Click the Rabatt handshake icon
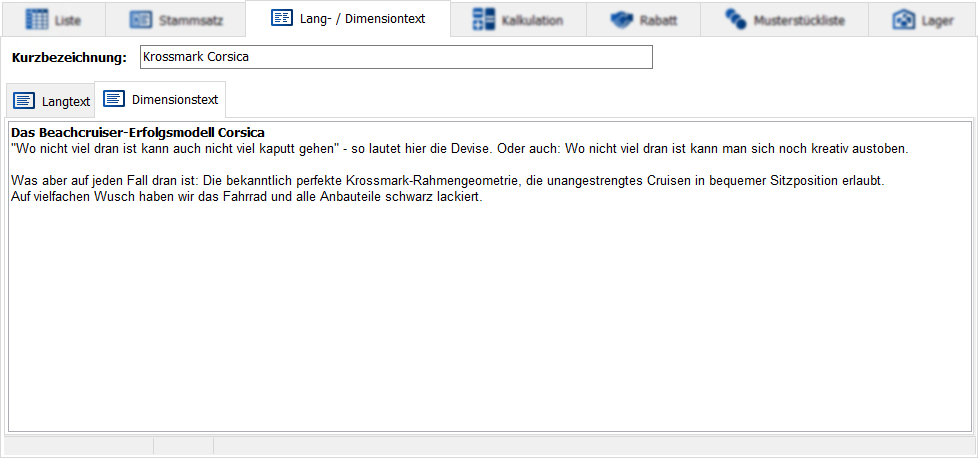Image resolution: width=978 pixels, height=458 pixels. click(x=621, y=20)
